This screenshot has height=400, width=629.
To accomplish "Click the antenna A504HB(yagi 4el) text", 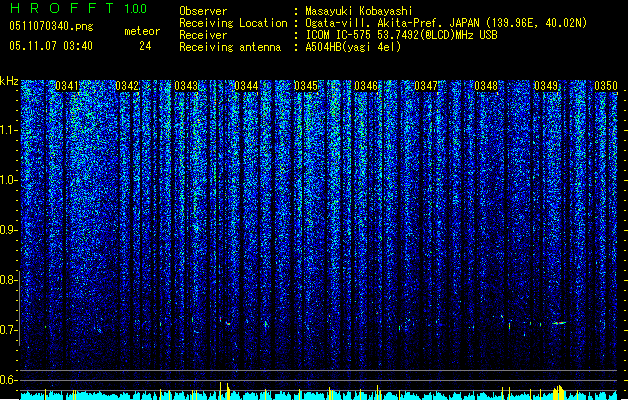I will click(353, 47).
